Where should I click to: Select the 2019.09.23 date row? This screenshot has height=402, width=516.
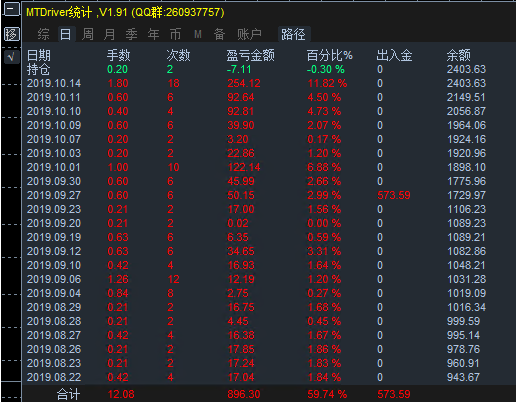click(x=54, y=209)
